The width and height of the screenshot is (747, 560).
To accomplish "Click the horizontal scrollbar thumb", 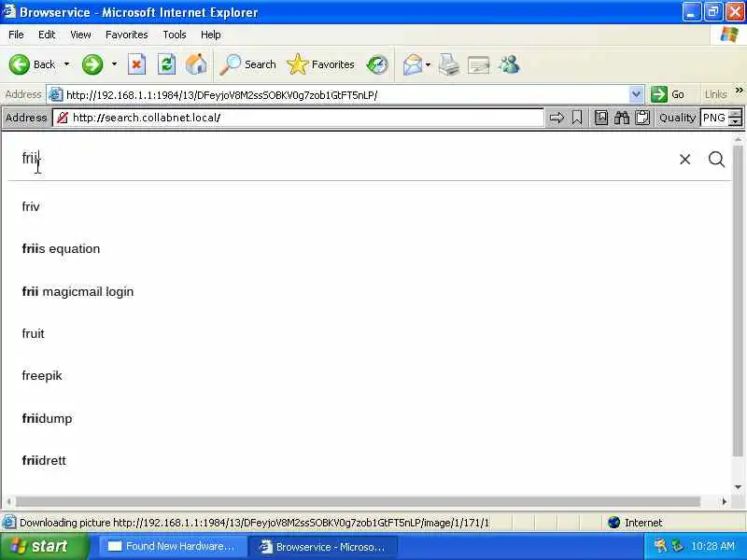I will pos(358,501).
